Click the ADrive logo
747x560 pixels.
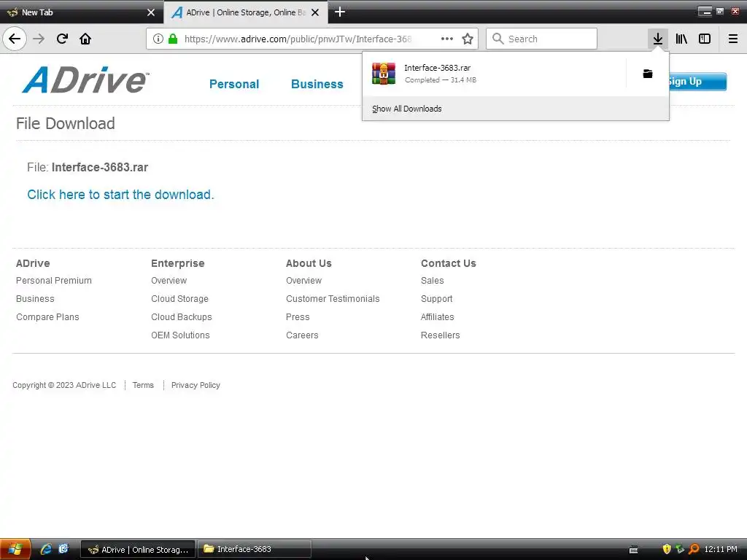(86, 79)
